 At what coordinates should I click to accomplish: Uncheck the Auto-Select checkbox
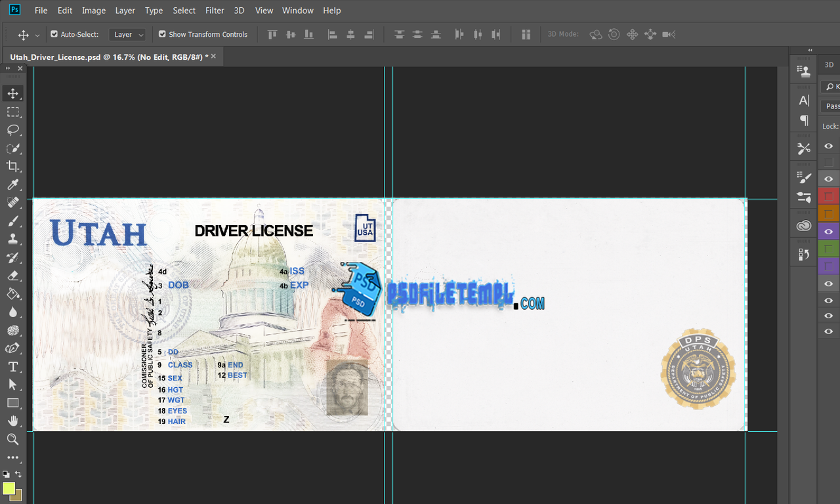[54, 34]
